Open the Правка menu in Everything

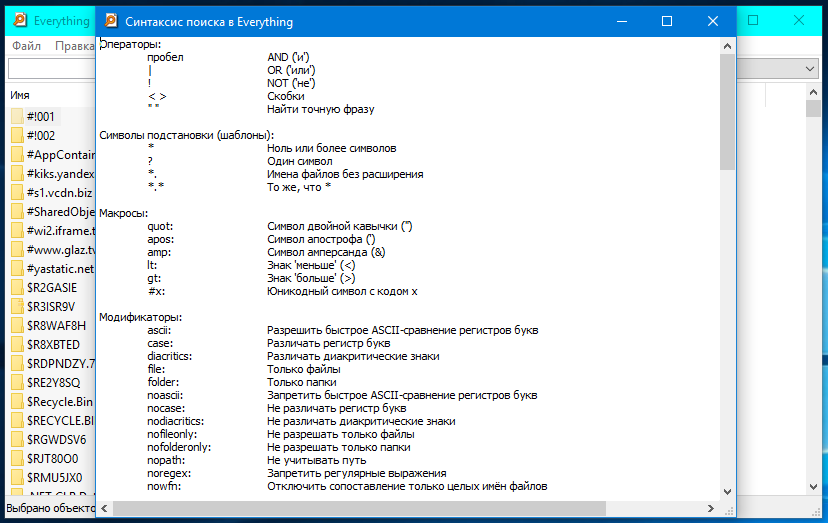click(x=74, y=46)
